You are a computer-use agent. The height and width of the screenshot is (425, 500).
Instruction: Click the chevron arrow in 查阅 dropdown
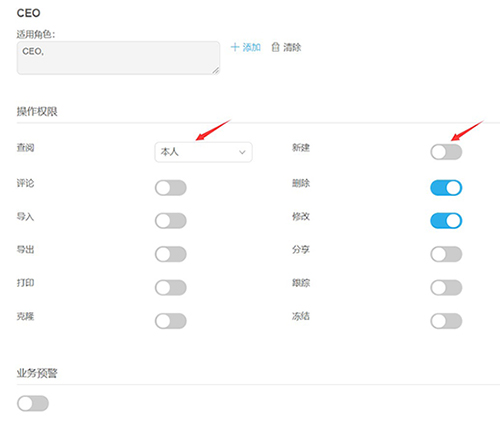[242, 152]
